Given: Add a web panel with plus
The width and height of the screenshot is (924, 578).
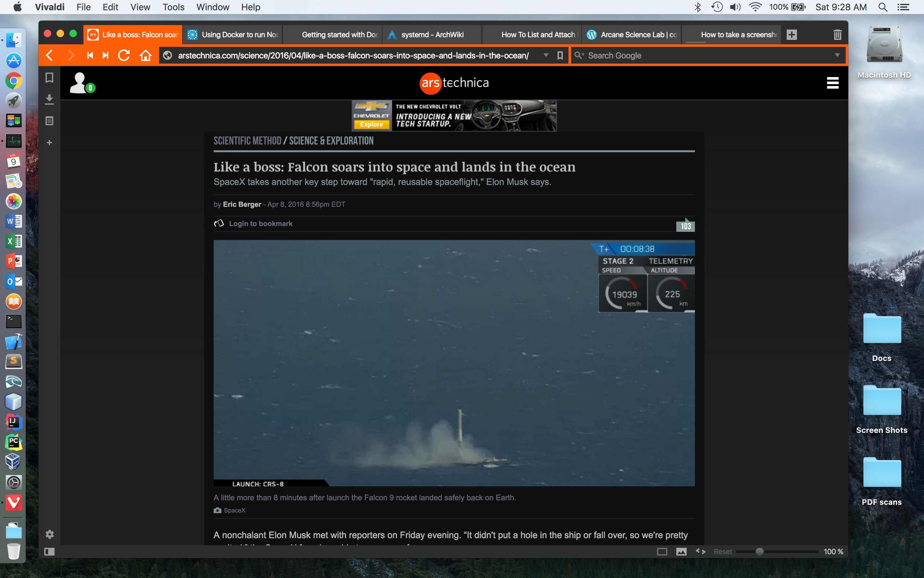Looking at the screenshot, I should pyautogui.click(x=49, y=143).
